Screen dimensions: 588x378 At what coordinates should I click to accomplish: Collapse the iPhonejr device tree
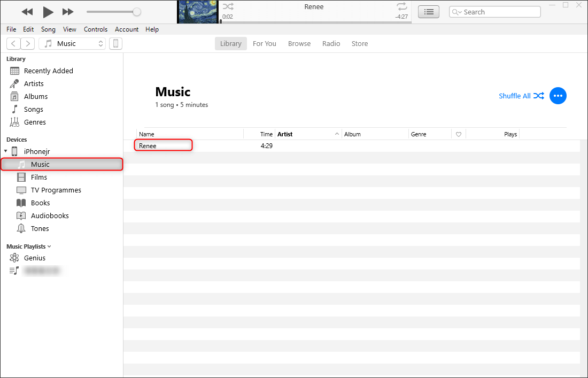(x=6, y=151)
